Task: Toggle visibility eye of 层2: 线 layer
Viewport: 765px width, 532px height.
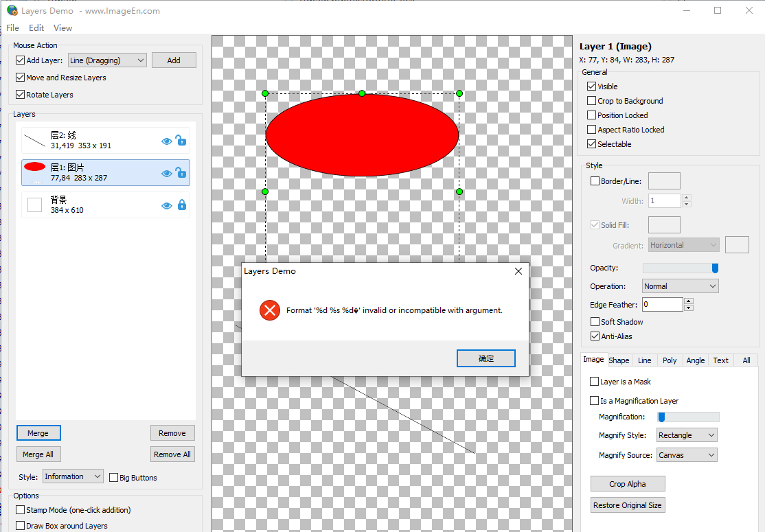Action: pyautogui.click(x=166, y=141)
